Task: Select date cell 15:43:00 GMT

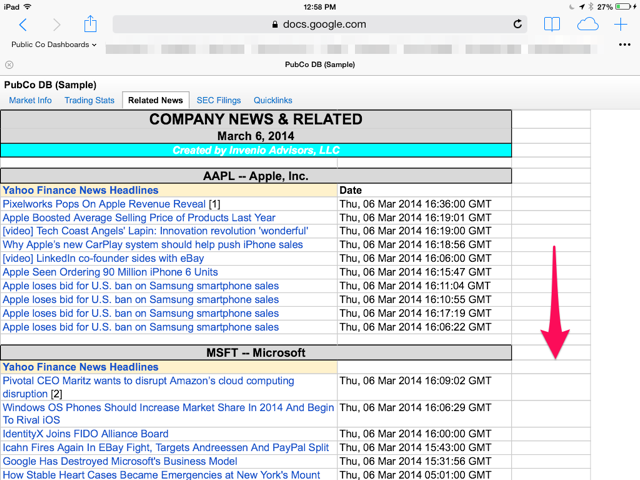Action: click(424, 447)
